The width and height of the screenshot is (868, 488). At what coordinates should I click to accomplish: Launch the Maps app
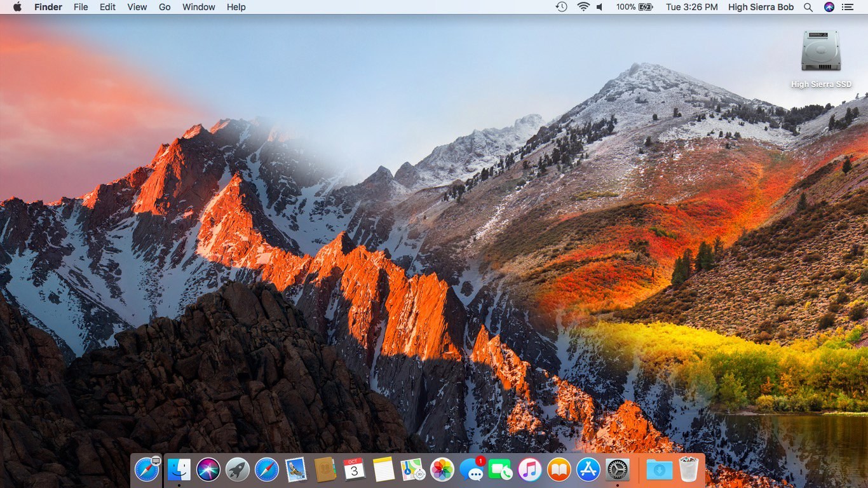[413, 470]
